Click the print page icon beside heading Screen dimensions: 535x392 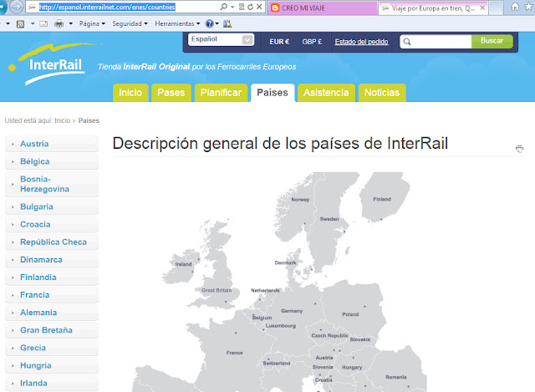pyautogui.click(x=519, y=149)
